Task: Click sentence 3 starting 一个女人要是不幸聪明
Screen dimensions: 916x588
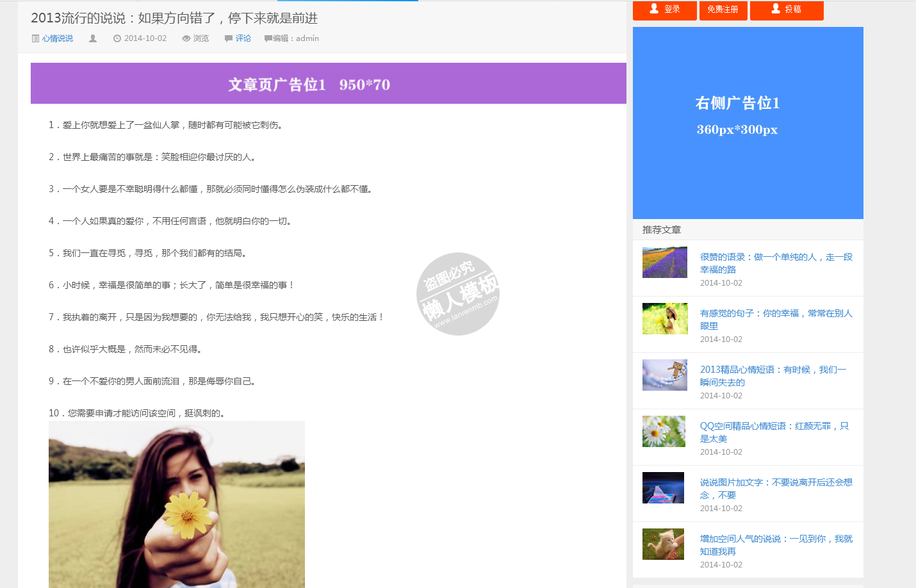Action: pyautogui.click(x=211, y=189)
